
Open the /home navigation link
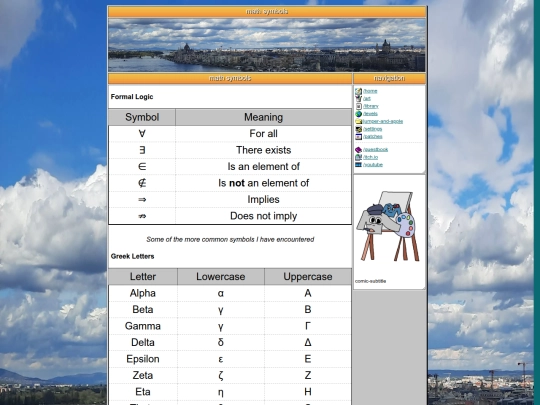(x=370, y=91)
